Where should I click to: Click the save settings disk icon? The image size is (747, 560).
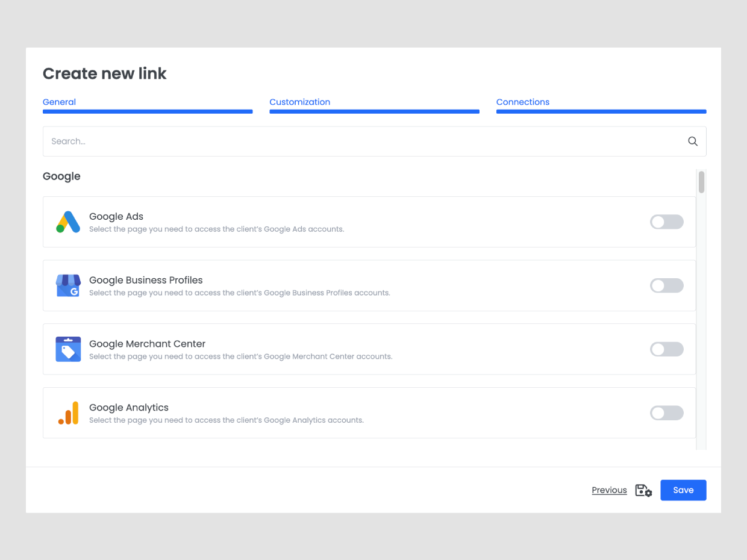(643, 490)
